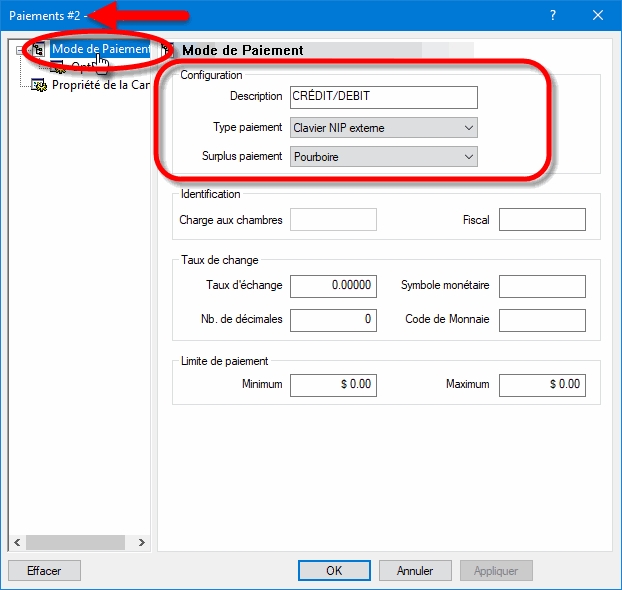Focus the Fiscal input field

541,220
